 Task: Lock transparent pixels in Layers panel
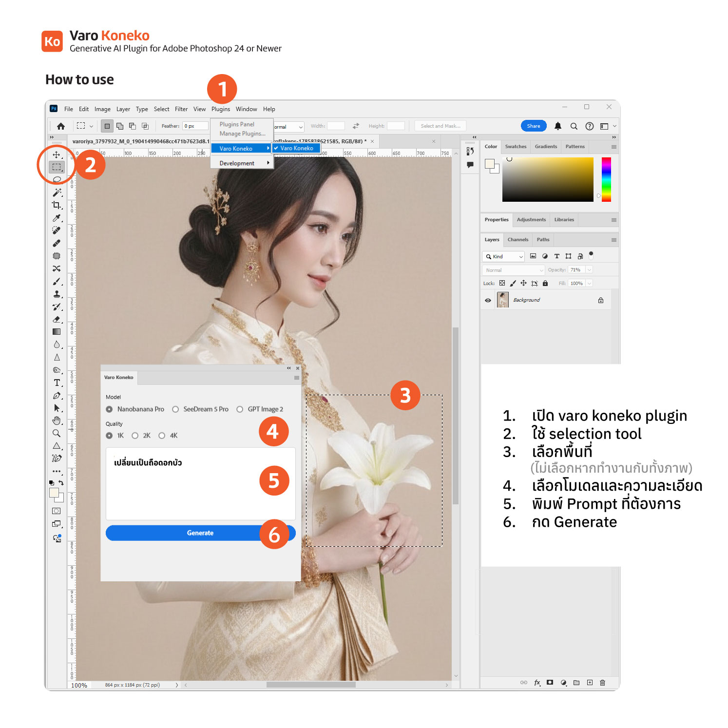click(x=502, y=283)
